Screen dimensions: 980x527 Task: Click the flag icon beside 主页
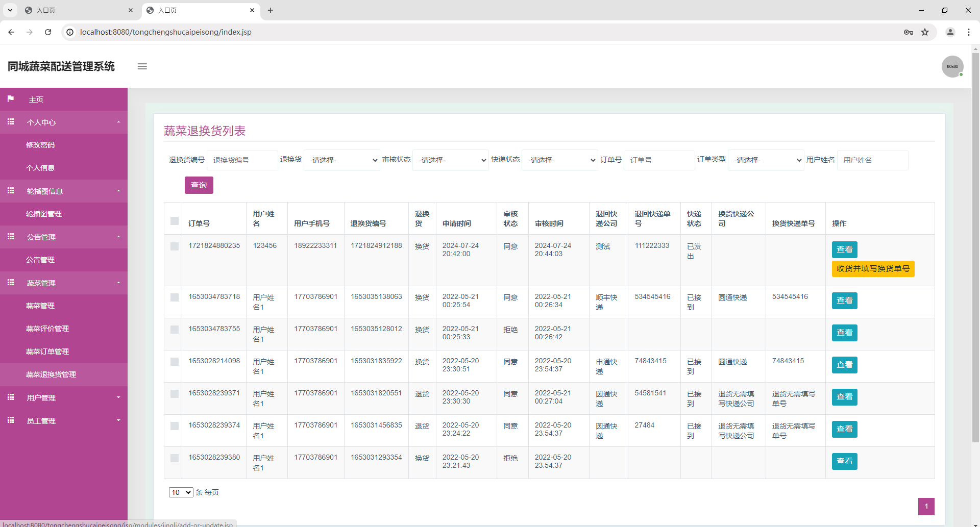(11, 99)
